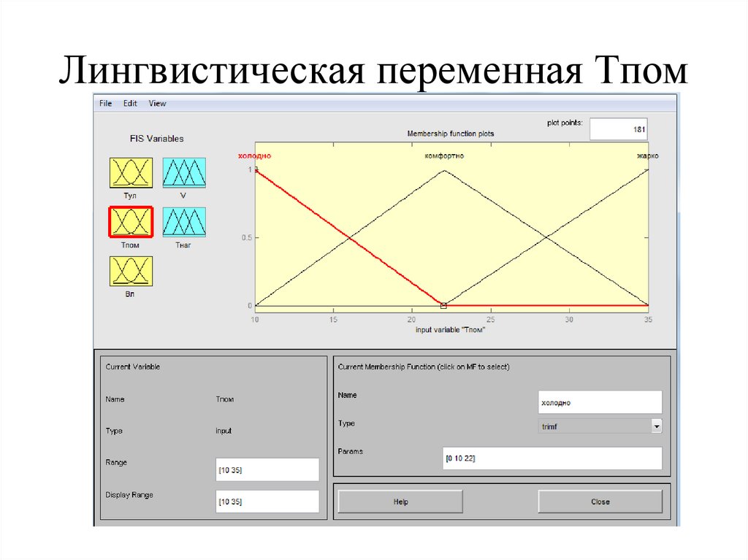Edit the membership function Name field

click(x=600, y=402)
